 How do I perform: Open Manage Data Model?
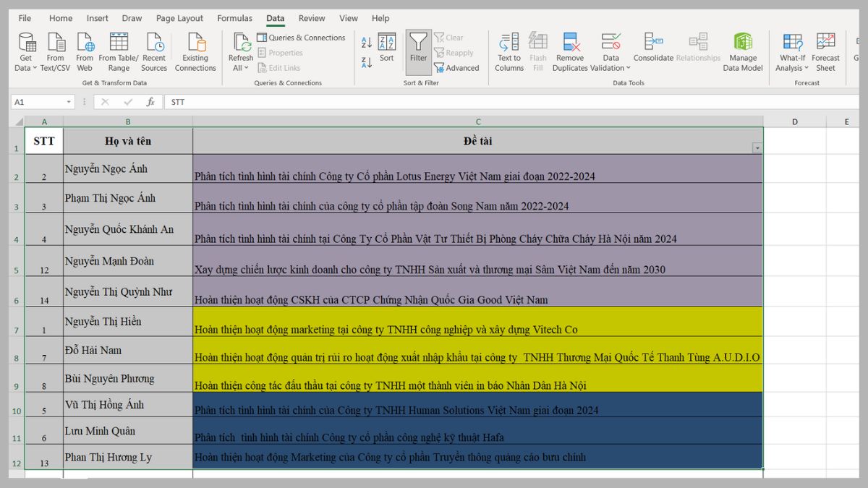coord(742,49)
